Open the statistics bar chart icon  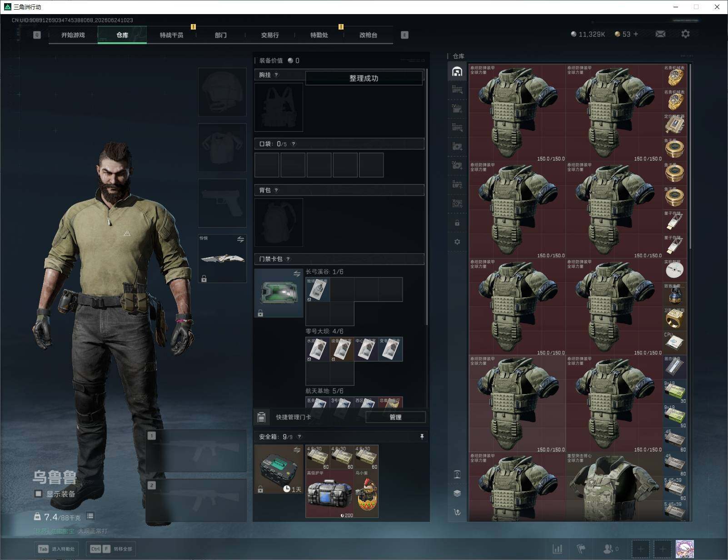(557, 549)
